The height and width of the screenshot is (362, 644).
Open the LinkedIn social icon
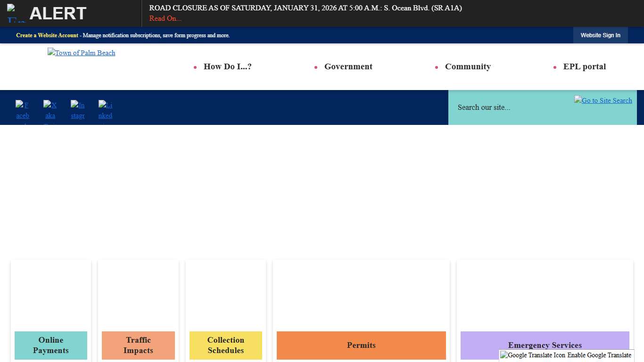point(106,111)
